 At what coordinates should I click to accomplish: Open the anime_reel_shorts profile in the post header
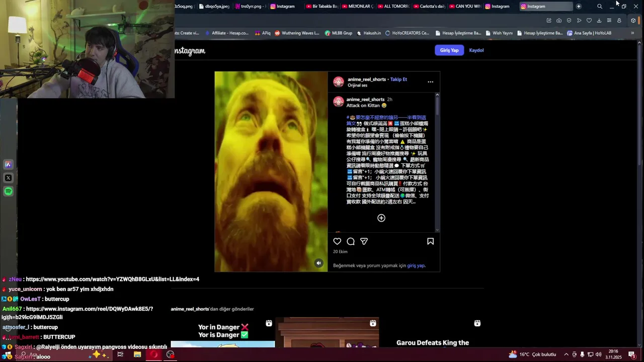coord(367,79)
